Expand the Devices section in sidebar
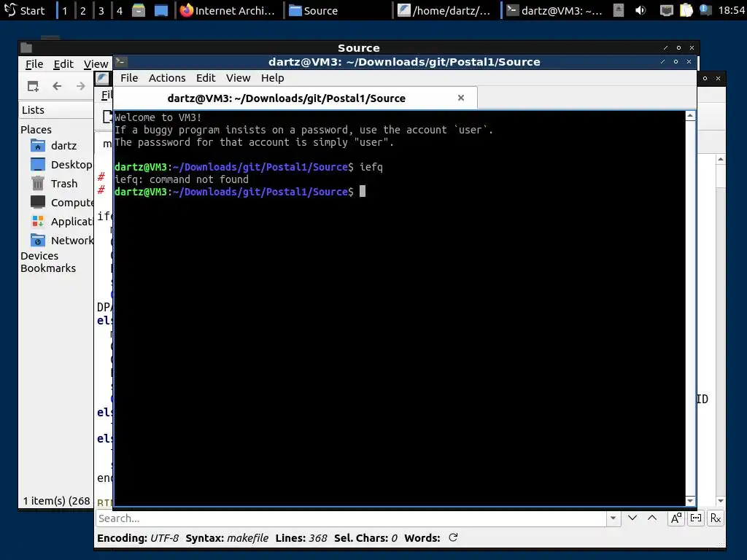This screenshot has width=747, height=560. pyautogui.click(x=39, y=256)
